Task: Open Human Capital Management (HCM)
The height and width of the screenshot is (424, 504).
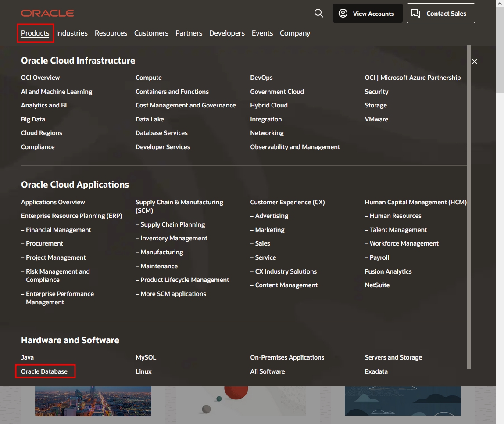Action: point(415,203)
